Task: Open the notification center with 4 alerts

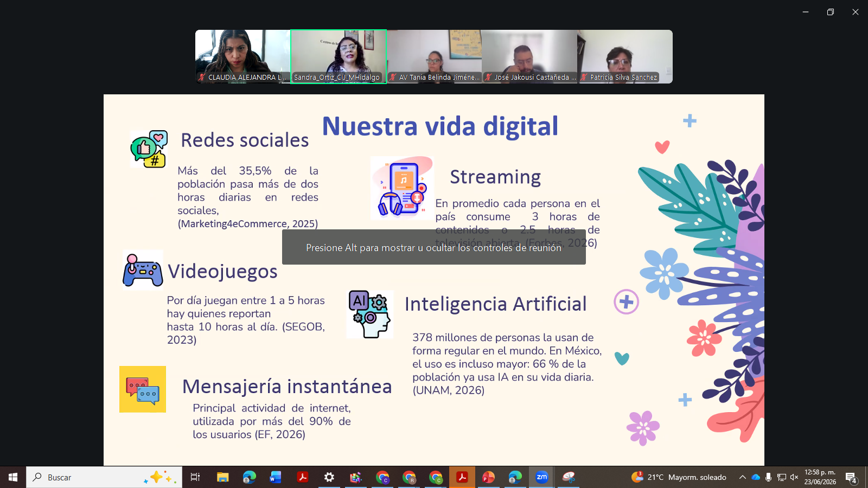Action: coord(851,478)
